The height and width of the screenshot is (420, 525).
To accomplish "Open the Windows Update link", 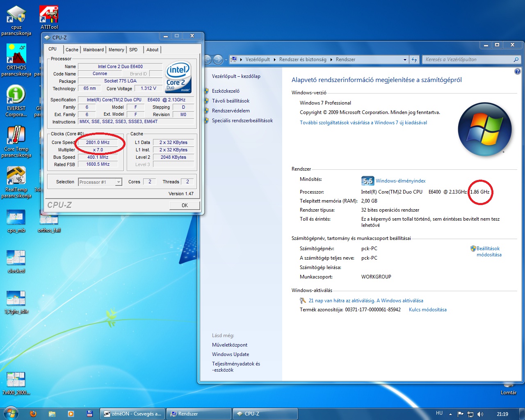I will coord(231,354).
